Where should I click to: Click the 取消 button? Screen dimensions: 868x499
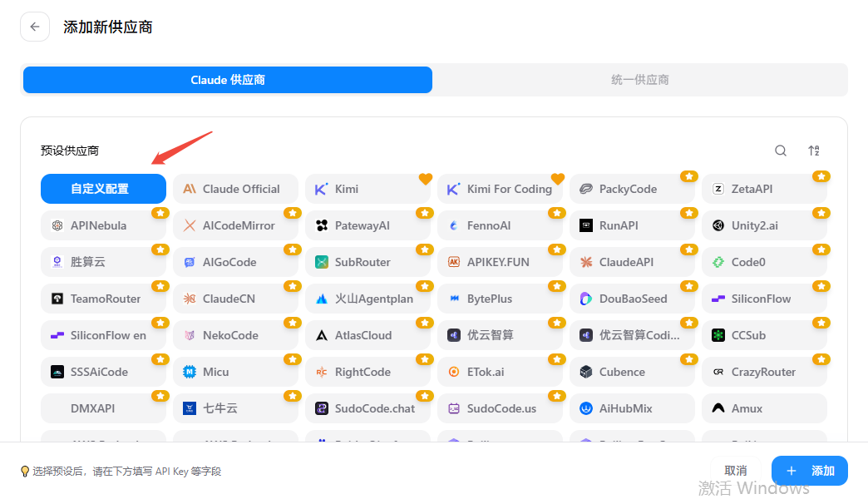tap(736, 471)
